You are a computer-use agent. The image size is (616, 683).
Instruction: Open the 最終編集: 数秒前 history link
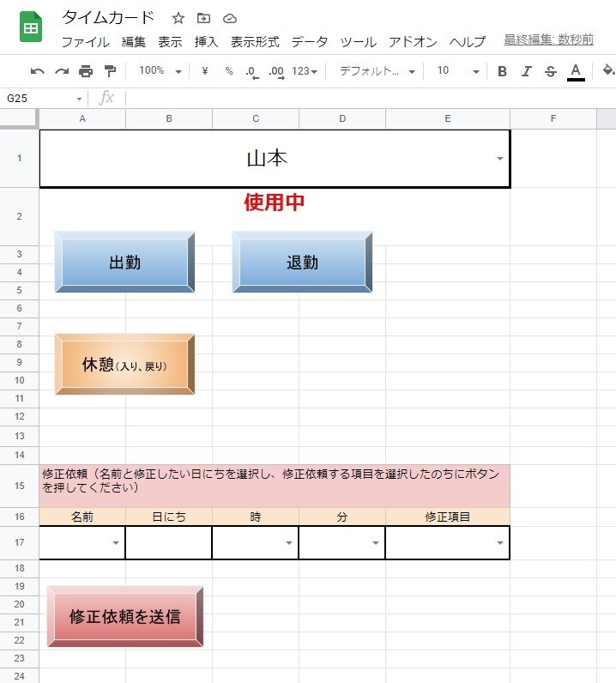[x=548, y=39]
